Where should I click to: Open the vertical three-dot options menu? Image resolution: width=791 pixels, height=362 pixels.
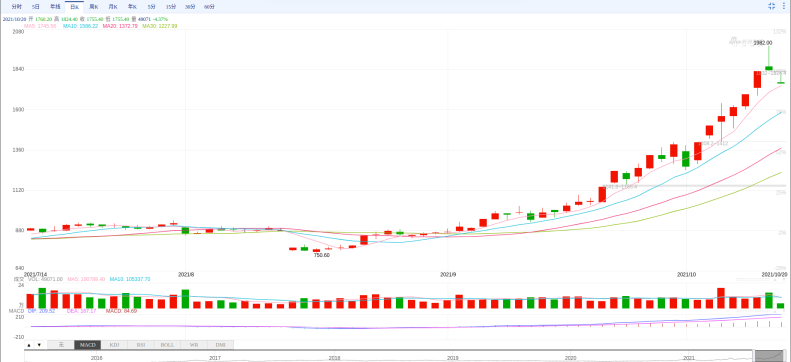pyautogui.click(x=783, y=6)
